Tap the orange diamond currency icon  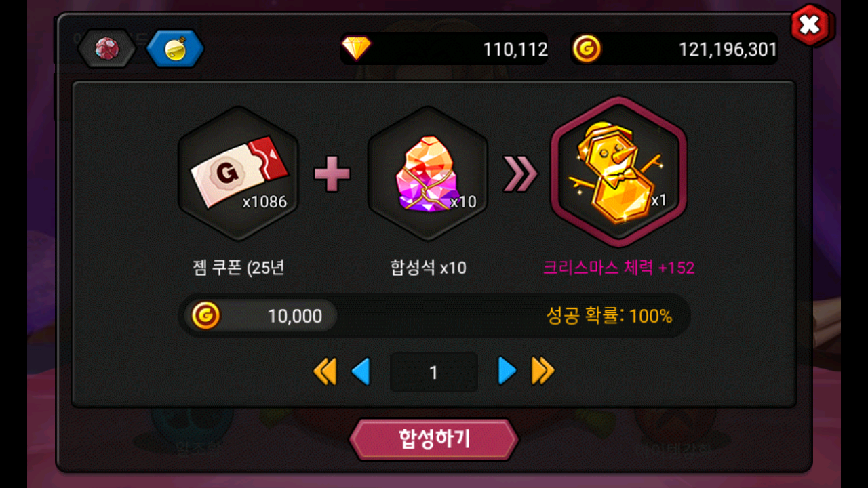click(357, 48)
